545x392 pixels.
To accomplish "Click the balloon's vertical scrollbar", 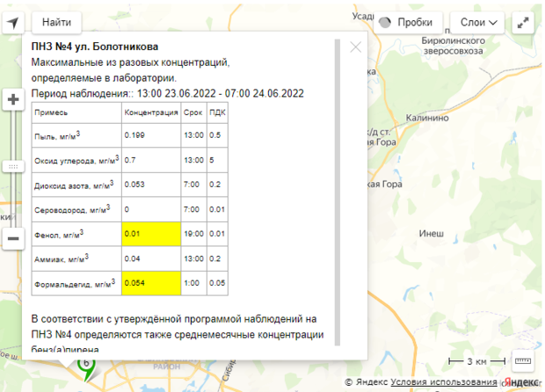I will click(x=338, y=193).
